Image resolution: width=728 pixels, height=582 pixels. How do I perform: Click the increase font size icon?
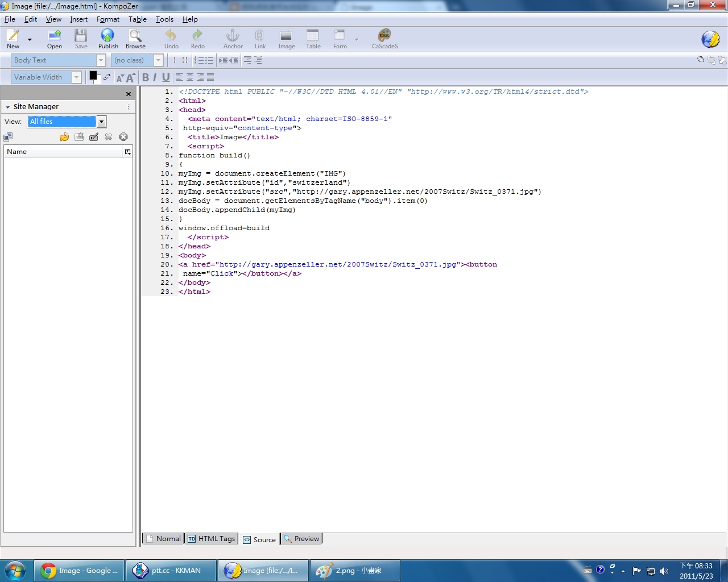tap(130, 77)
